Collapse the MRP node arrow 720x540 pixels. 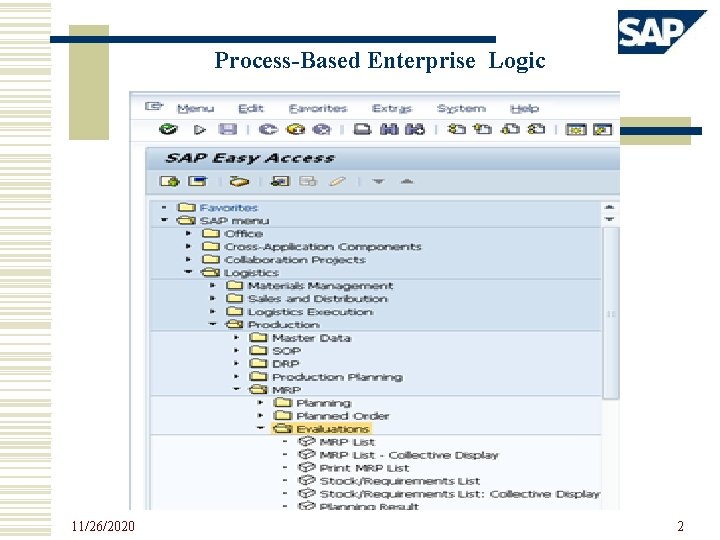click(x=236, y=389)
